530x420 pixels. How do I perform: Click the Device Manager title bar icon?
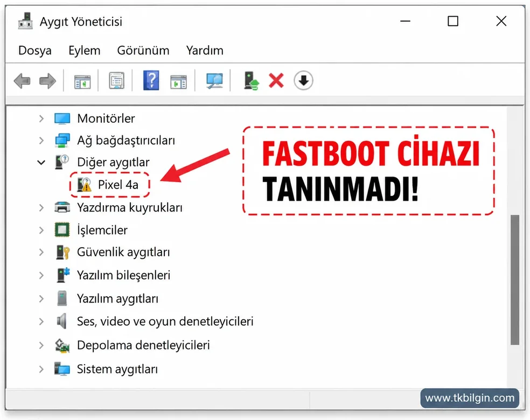(x=25, y=22)
